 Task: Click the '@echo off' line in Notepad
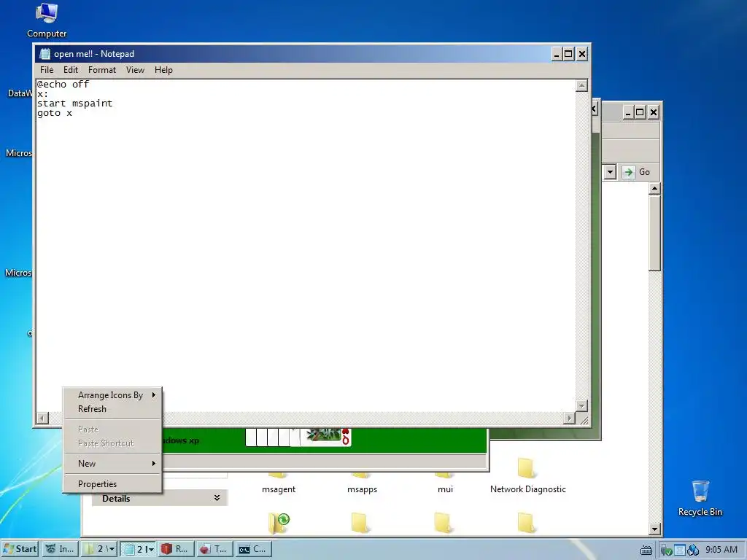[x=63, y=85]
